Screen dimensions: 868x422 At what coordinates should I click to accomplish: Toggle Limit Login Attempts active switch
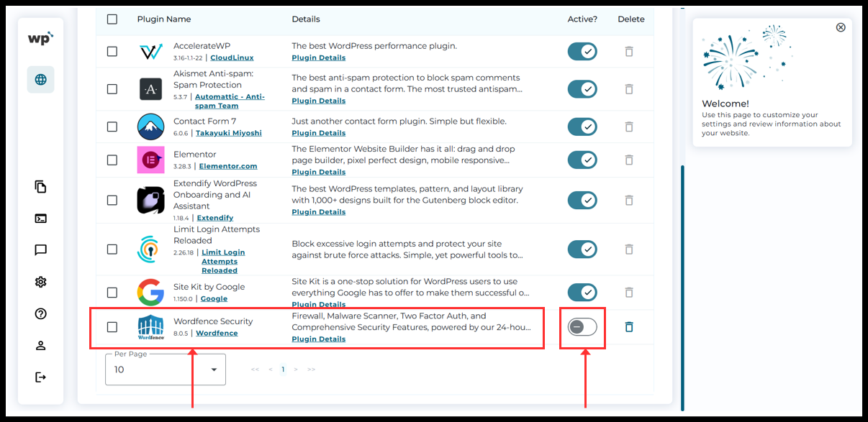(x=582, y=249)
